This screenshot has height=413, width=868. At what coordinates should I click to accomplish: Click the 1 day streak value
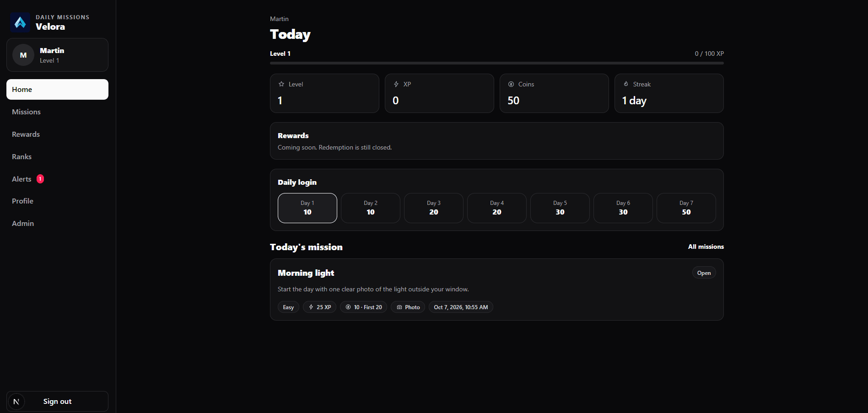click(x=634, y=101)
